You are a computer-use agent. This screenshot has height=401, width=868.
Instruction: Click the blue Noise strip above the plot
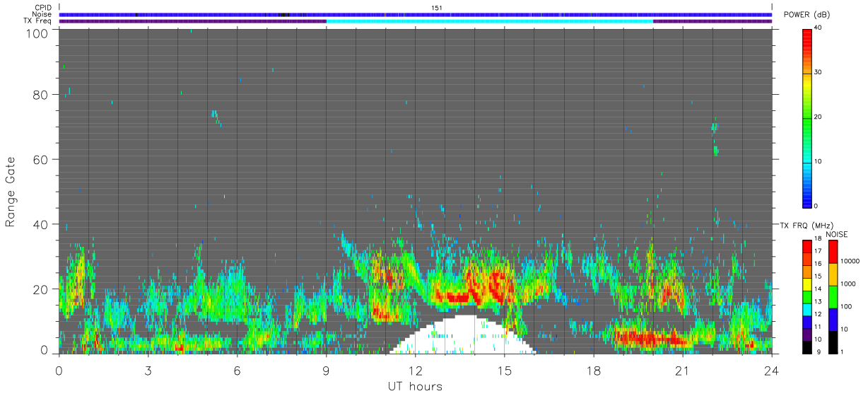point(416,14)
